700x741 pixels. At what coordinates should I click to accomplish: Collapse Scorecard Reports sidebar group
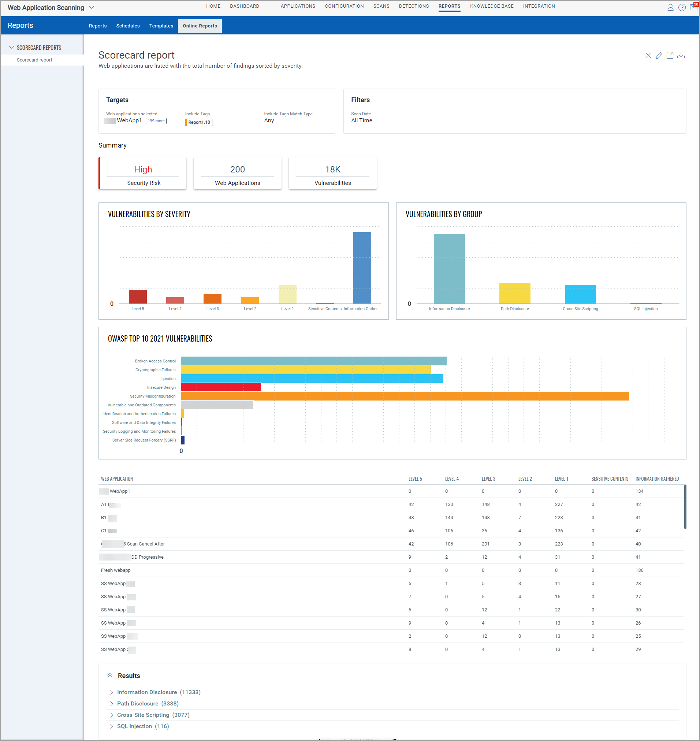pos(12,48)
